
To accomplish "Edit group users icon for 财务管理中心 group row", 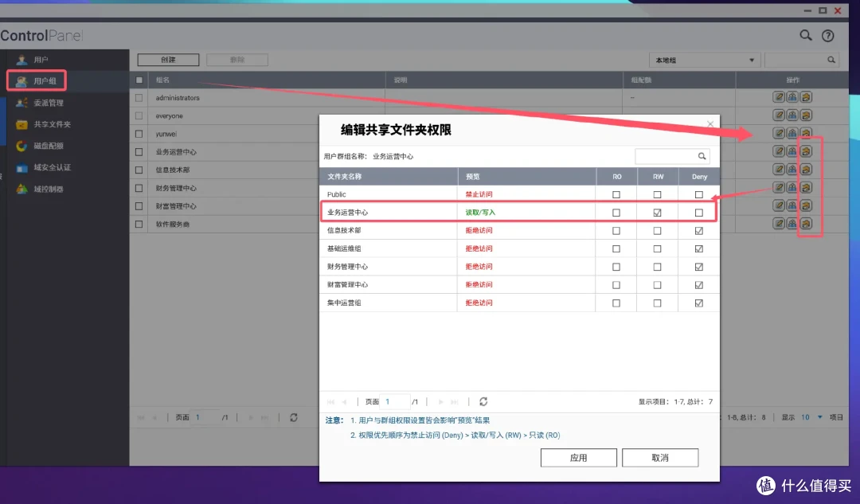I will [792, 188].
